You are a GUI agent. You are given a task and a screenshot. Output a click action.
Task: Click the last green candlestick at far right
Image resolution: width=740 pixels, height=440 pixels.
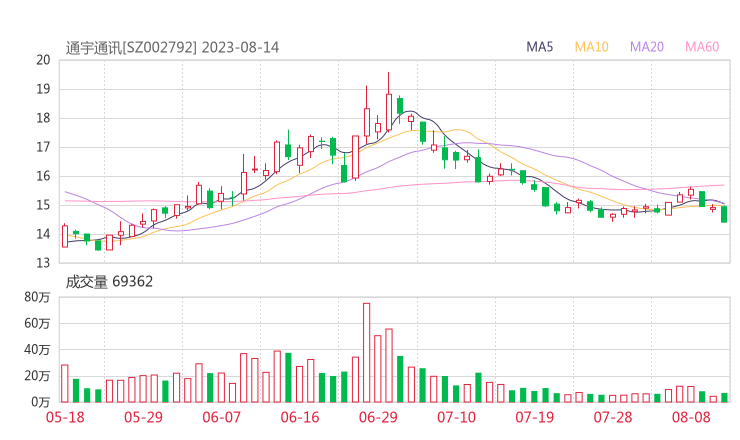[724, 214]
